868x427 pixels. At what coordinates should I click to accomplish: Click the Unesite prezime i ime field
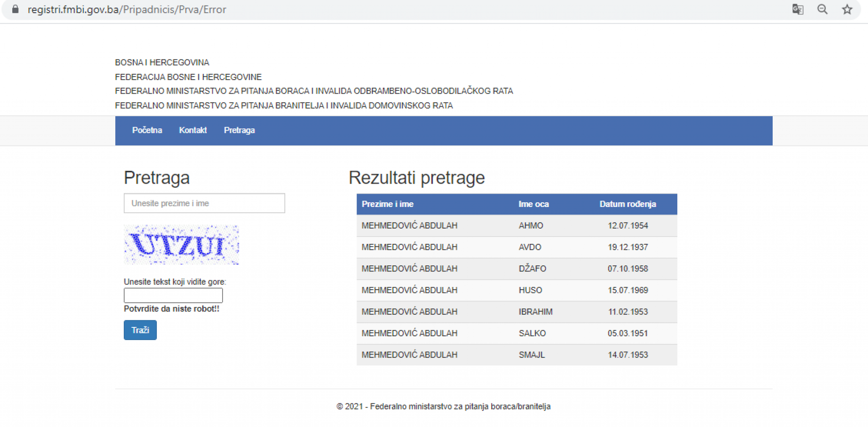point(204,203)
